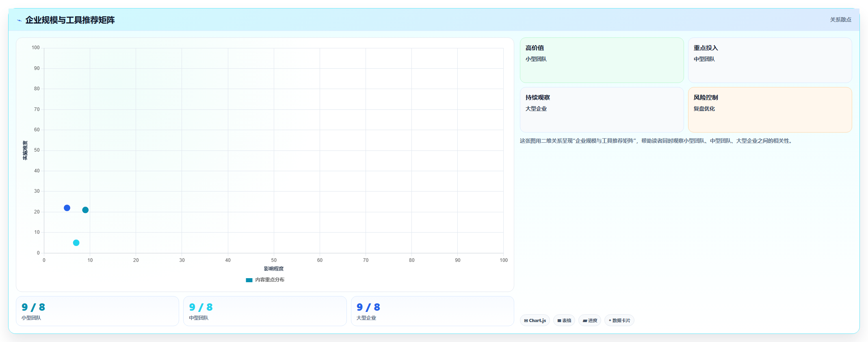
Task: Click the 实施难度 y-axis label
Action: [25, 150]
